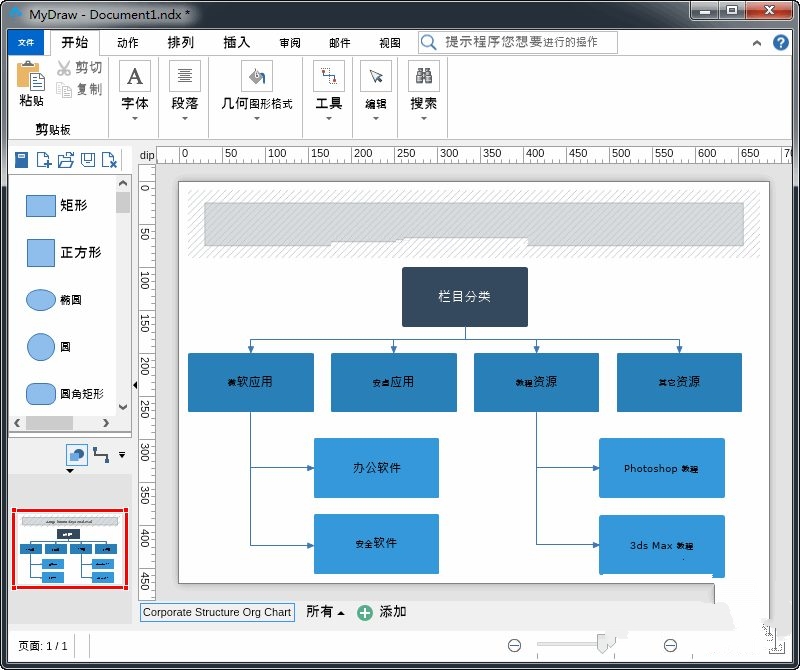Click the Copy icon
800x670 pixels.
tap(64, 90)
